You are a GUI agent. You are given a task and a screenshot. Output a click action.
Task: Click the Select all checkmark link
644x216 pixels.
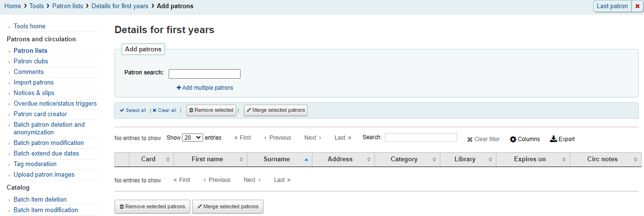(133, 110)
